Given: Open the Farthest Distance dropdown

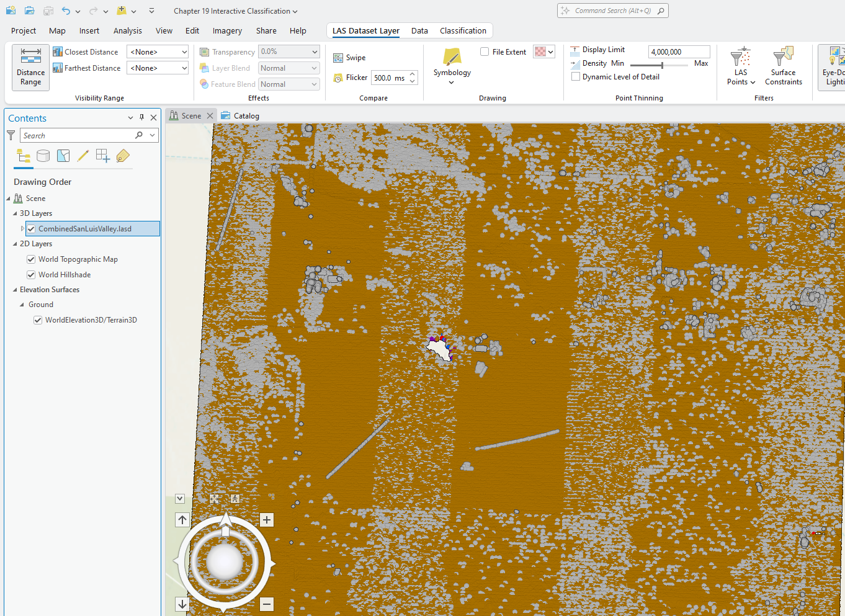Looking at the screenshot, I should [x=158, y=68].
